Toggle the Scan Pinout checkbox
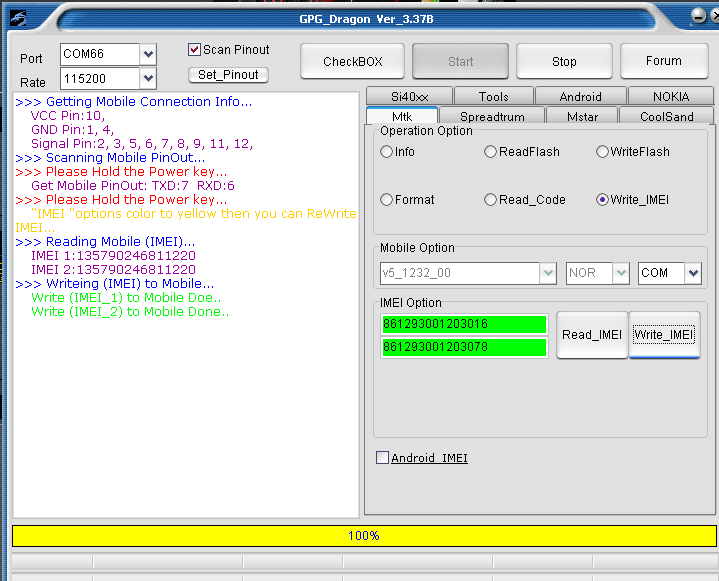The width and height of the screenshot is (719, 581). pyautogui.click(x=194, y=50)
